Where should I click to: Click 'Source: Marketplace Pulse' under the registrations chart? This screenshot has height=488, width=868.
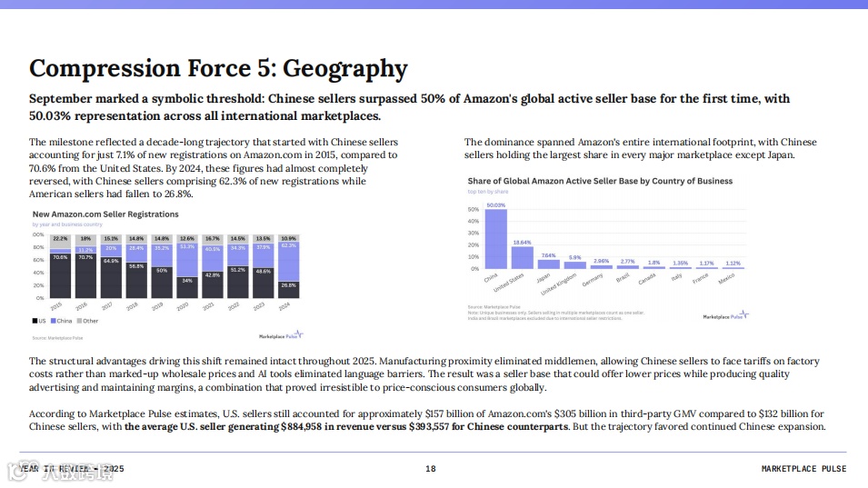(57, 338)
